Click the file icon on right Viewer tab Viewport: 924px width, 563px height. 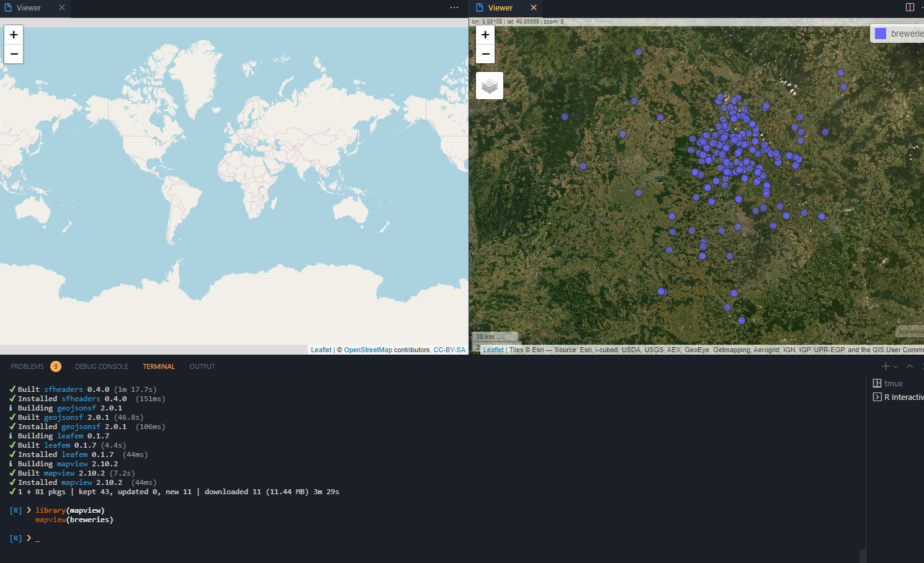tap(480, 7)
